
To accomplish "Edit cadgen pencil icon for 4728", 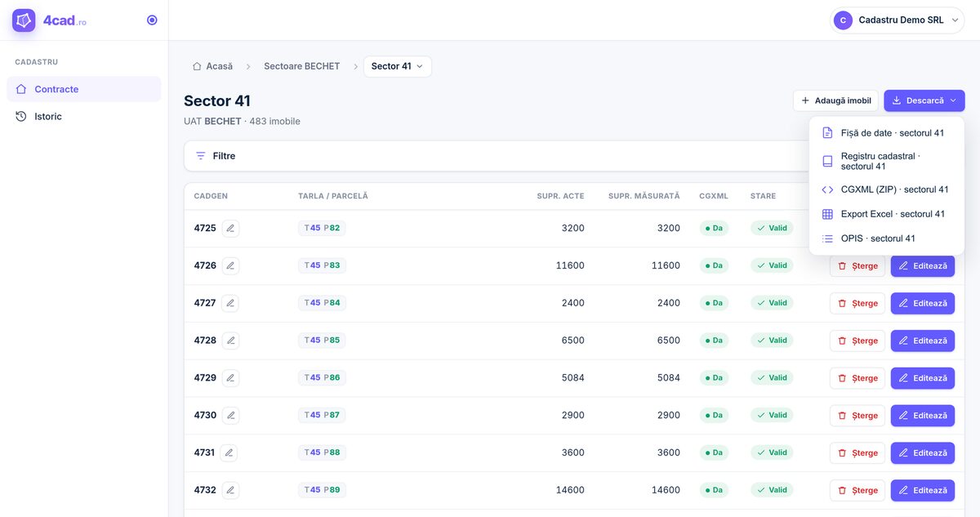I will coord(231,341).
